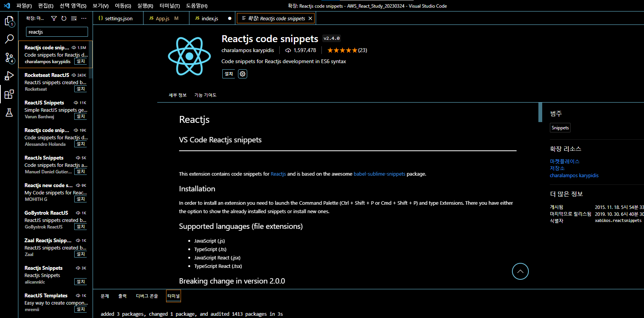Image resolution: width=644 pixels, height=318 pixels.
Task: Switch to App.js editor tab
Action: point(166,18)
